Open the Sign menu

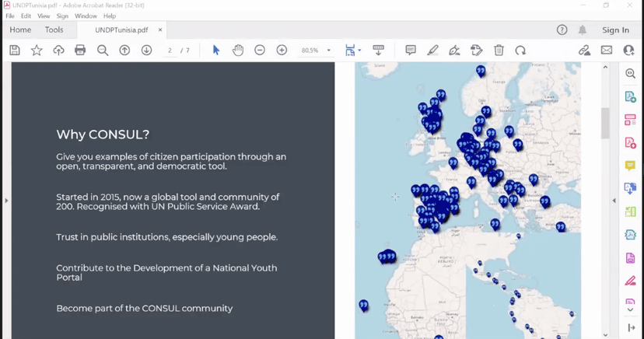pos(62,16)
